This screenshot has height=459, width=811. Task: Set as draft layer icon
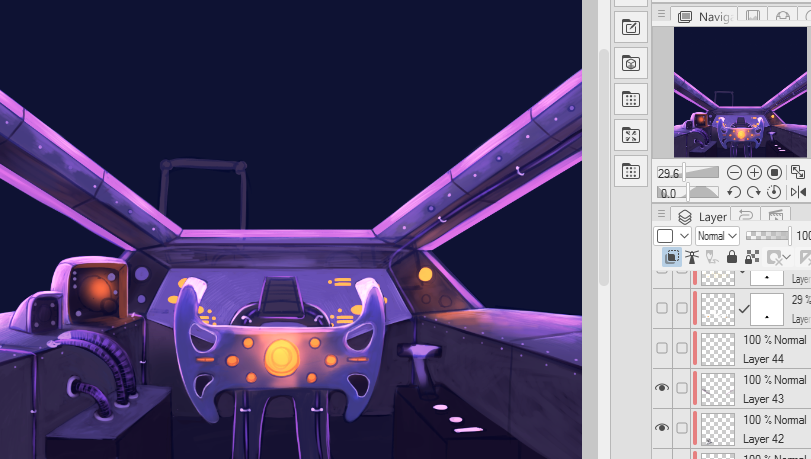pos(712,257)
